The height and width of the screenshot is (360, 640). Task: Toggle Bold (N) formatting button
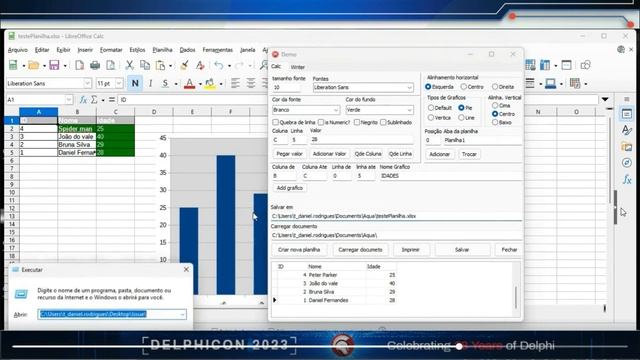[x=135, y=83]
